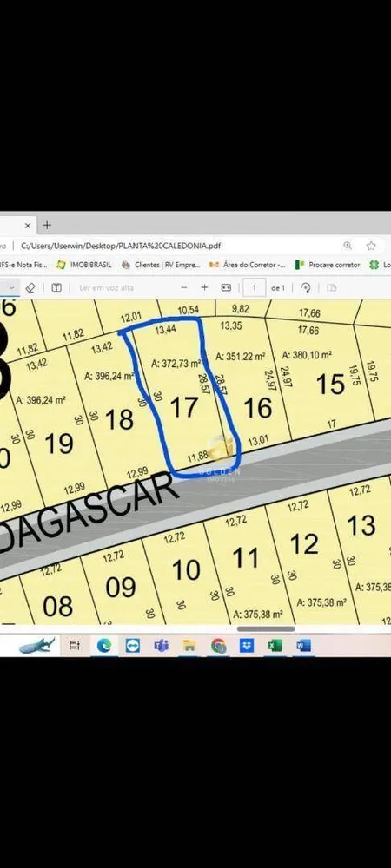The width and height of the screenshot is (391, 868).
Task: Open the Área do Corretor bookmark
Action: pos(249,265)
